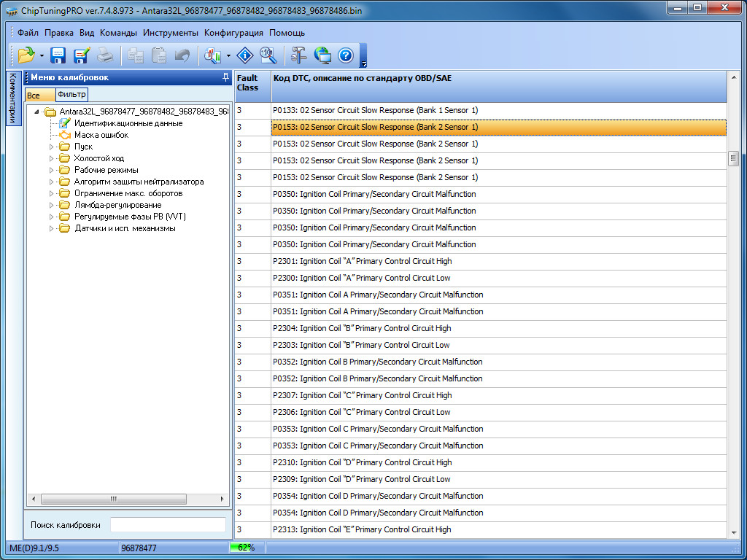Click the chart analysis toolbar icon
The height and width of the screenshot is (560, 747).
click(213, 55)
